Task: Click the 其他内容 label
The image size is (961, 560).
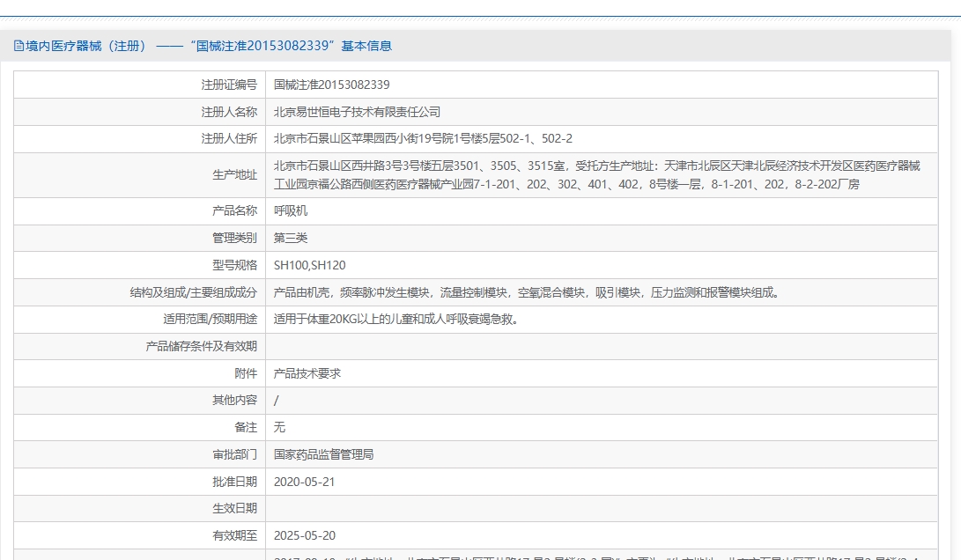Action: point(234,400)
